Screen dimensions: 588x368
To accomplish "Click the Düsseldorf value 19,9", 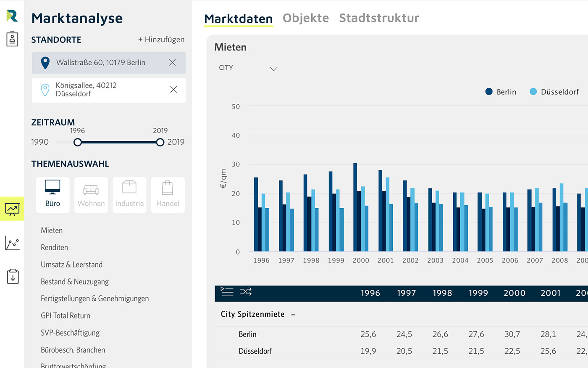I will click(368, 351).
